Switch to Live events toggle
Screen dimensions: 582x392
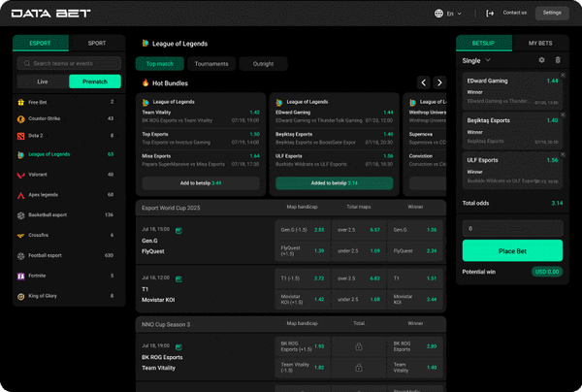[x=42, y=82]
